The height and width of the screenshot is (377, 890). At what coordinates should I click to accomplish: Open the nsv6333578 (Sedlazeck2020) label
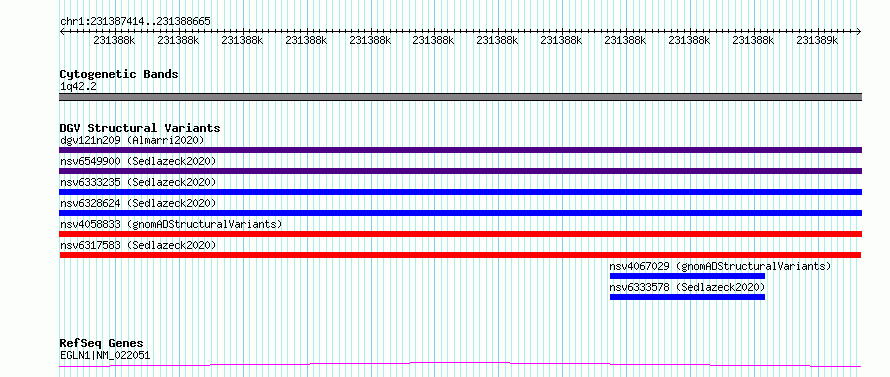[x=687, y=287]
